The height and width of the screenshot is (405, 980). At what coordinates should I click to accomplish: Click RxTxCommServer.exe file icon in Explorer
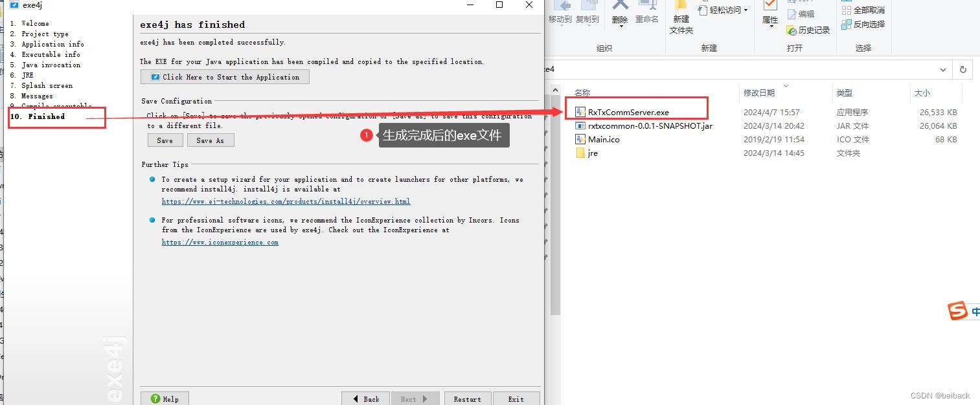point(580,112)
